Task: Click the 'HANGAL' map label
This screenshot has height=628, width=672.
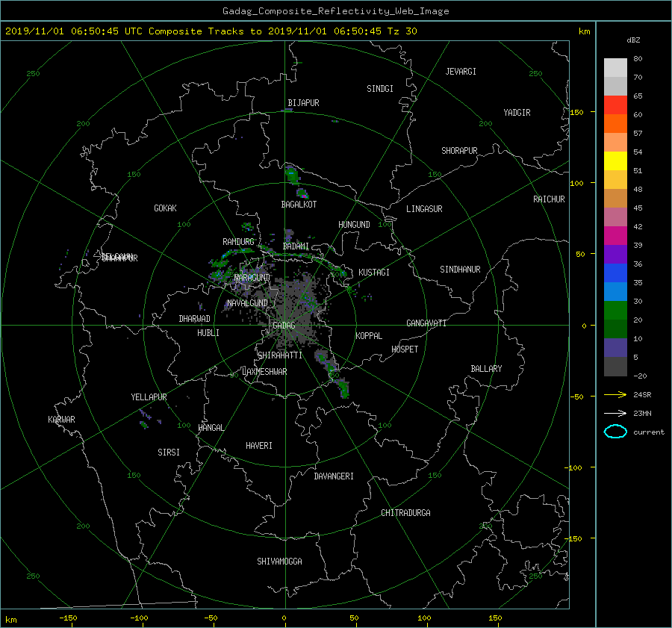Action: pyautogui.click(x=211, y=428)
